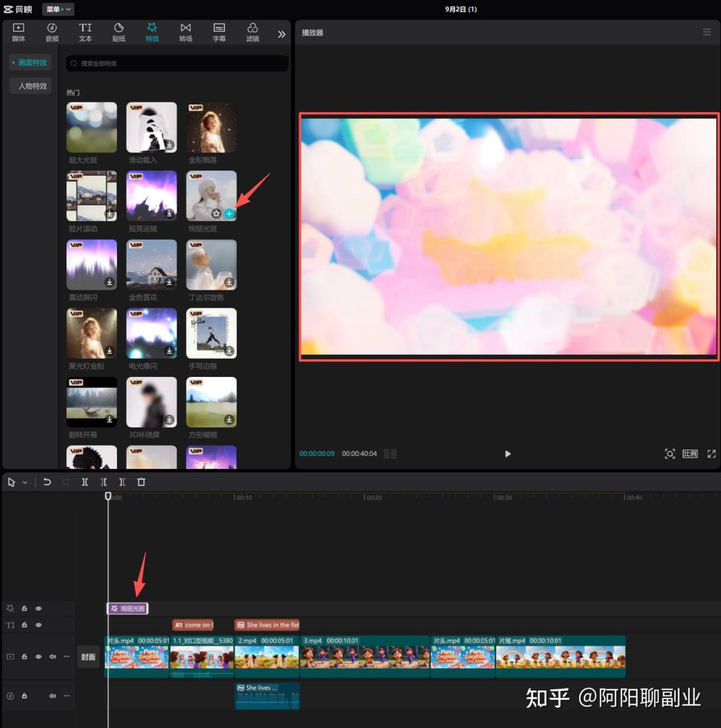The width and height of the screenshot is (721, 728).
Task: Switch to the 转场 transitions tab
Action: pos(186,32)
